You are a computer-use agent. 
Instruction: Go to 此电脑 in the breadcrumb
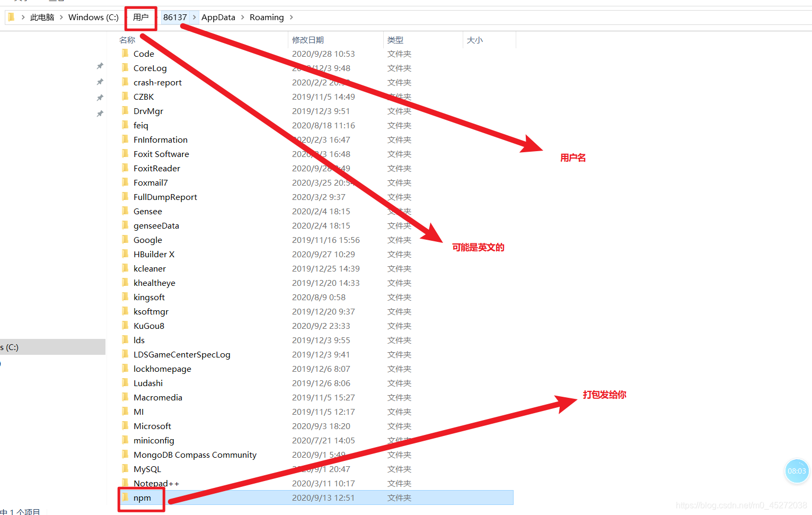coord(42,18)
